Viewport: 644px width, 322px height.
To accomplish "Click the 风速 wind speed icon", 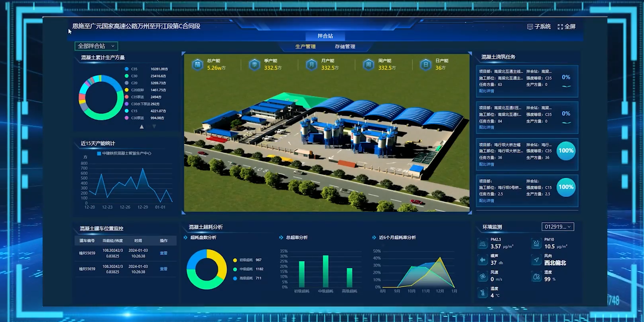I will [x=483, y=276].
